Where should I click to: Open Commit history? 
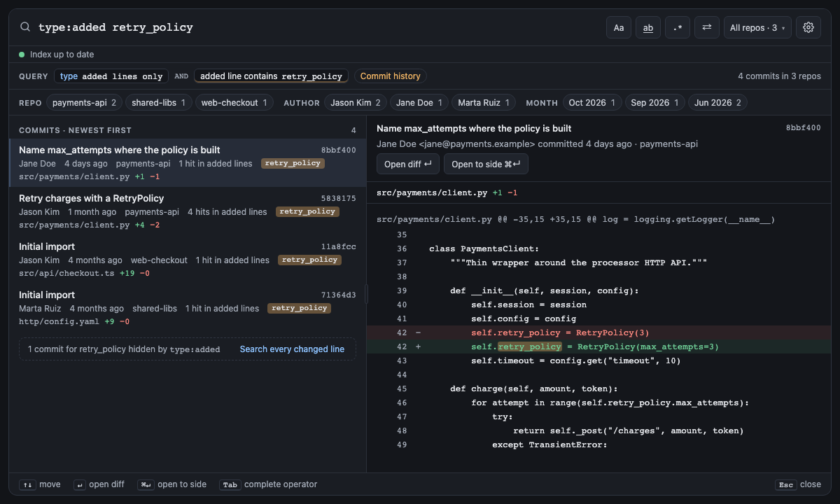coord(391,76)
